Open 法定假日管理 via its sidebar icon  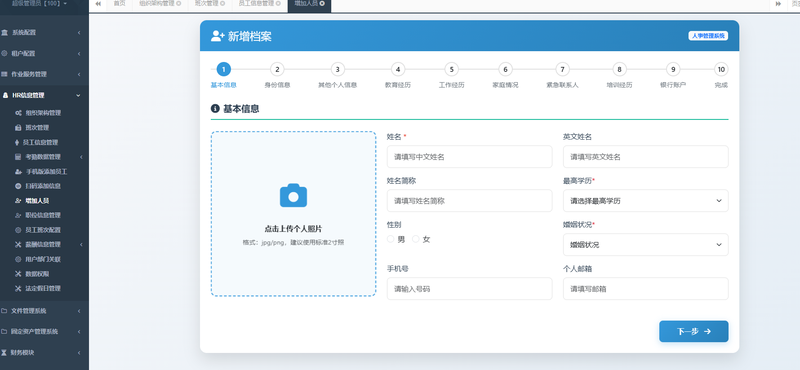pyautogui.click(x=18, y=289)
